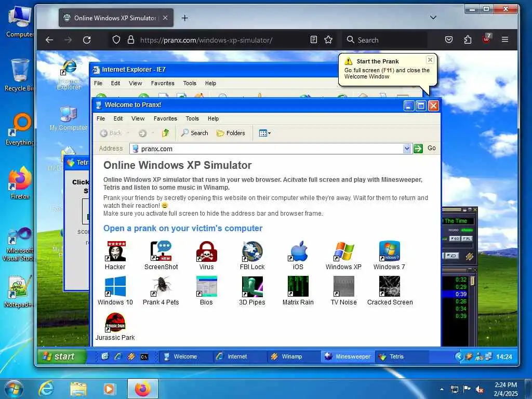Screen dimensions: 532x399
Task: Open Favorites menu in Internet Explorer IE7 window
Action: pyautogui.click(x=163, y=83)
